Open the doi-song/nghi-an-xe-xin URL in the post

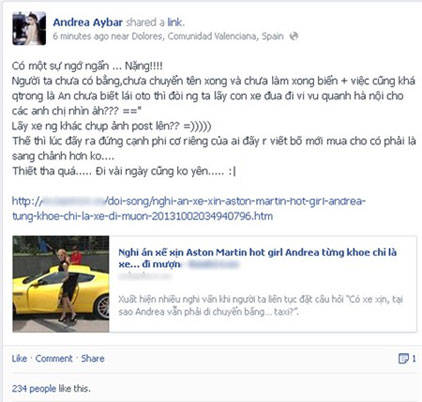click(x=189, y=209)
